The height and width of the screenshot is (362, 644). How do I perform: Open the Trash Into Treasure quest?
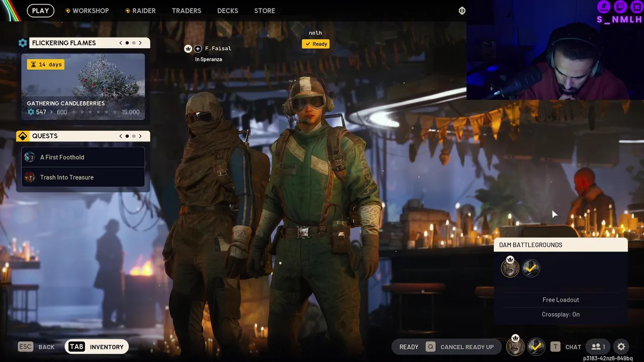click(x=83, y=177)
